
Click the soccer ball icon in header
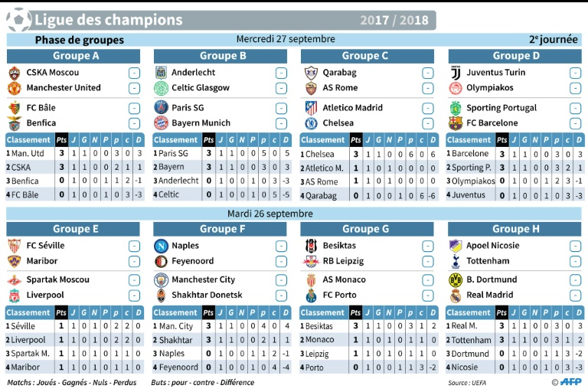(x=18, y=18)
